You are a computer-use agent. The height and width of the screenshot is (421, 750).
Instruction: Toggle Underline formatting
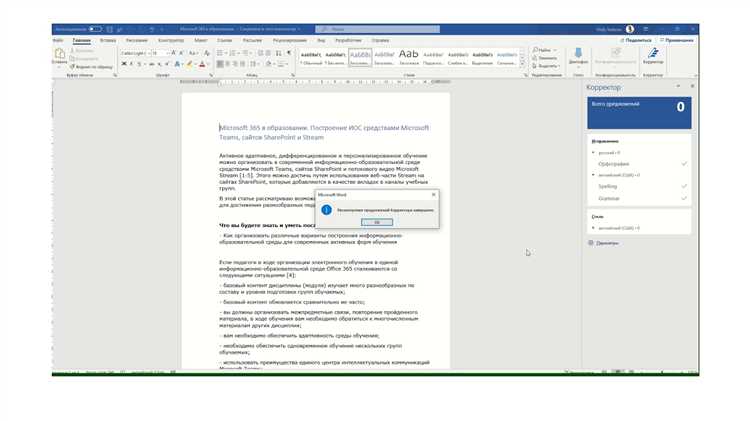point(139,64)
